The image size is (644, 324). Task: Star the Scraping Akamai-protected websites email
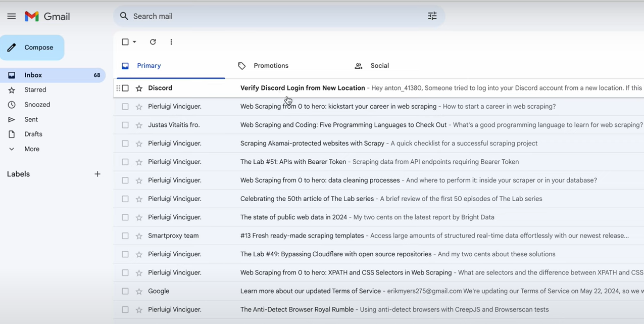139,144
